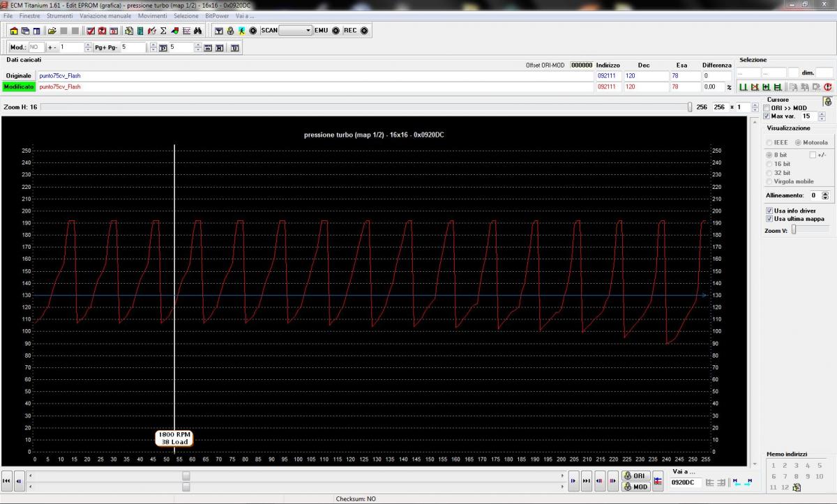Click memo address number 1
The height and width of the screenshot is (504, 837).
[774, 466]
